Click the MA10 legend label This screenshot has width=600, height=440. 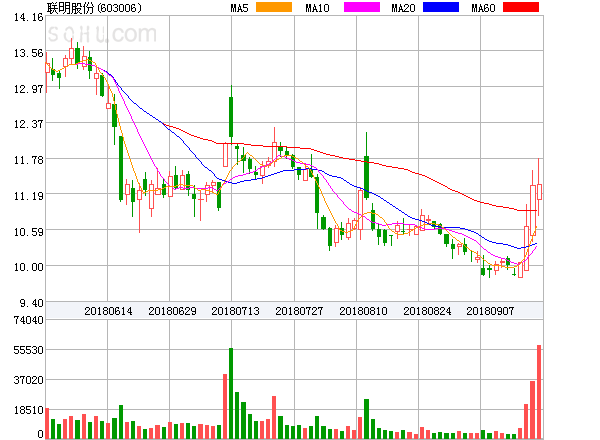coord(317,8)
